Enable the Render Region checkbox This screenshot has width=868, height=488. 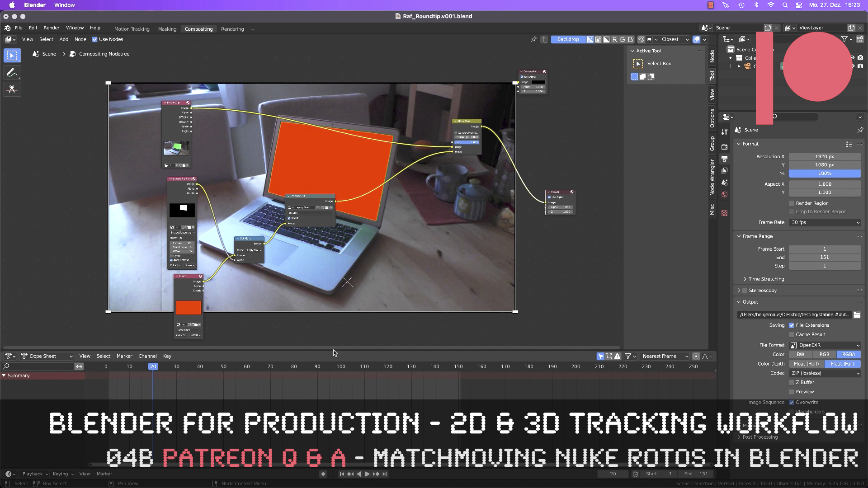[x=793, y=203]
